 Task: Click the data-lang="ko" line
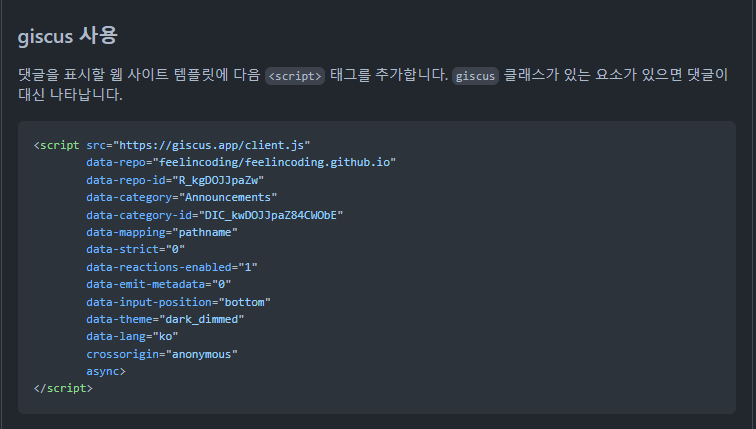coord(132,336)
